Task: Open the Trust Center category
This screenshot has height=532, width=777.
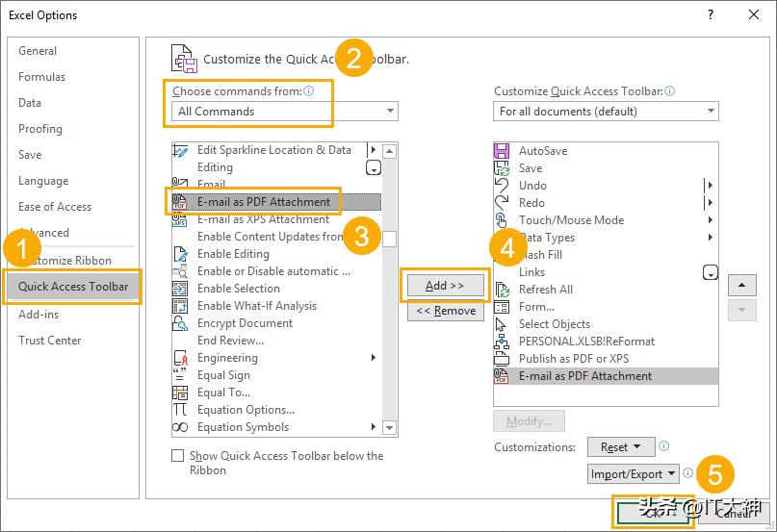Action: (50, 341)
